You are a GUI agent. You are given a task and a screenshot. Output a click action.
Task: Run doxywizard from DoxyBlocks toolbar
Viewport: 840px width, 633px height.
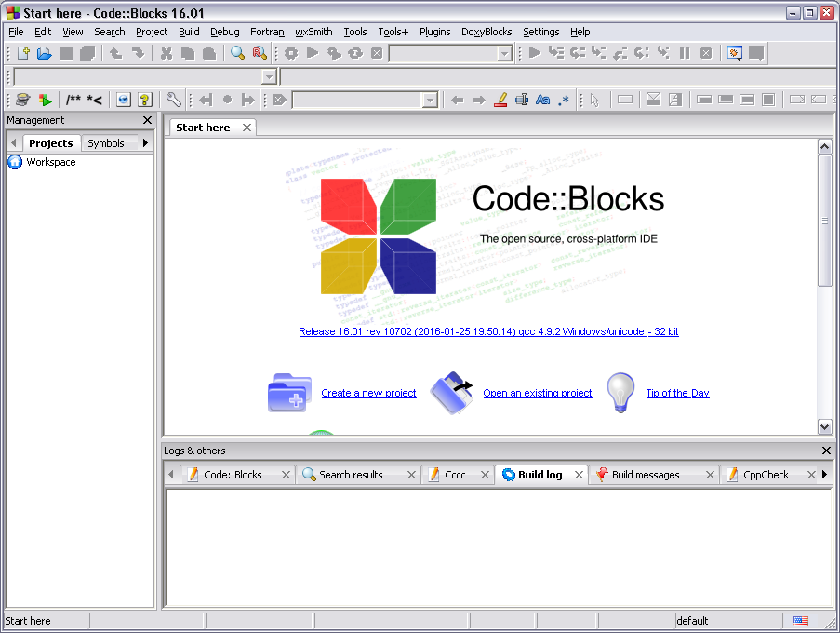(x=23, y=100)
